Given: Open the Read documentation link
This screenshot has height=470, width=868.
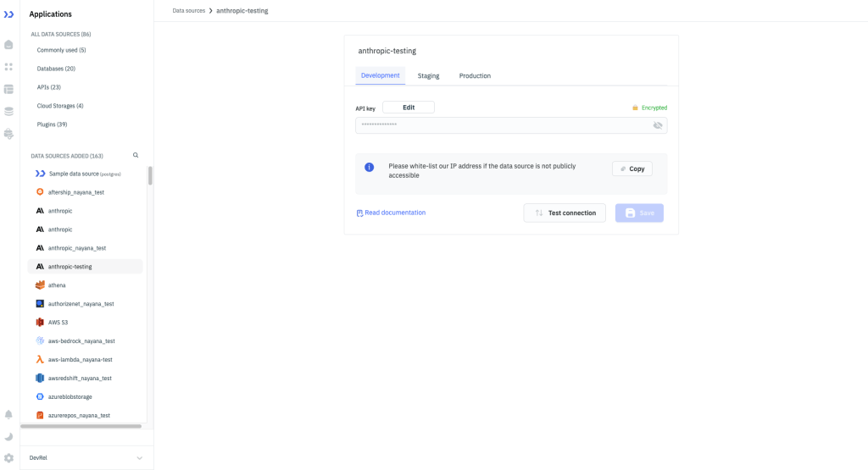Looking at the screenshot, I should pos(391,213).
